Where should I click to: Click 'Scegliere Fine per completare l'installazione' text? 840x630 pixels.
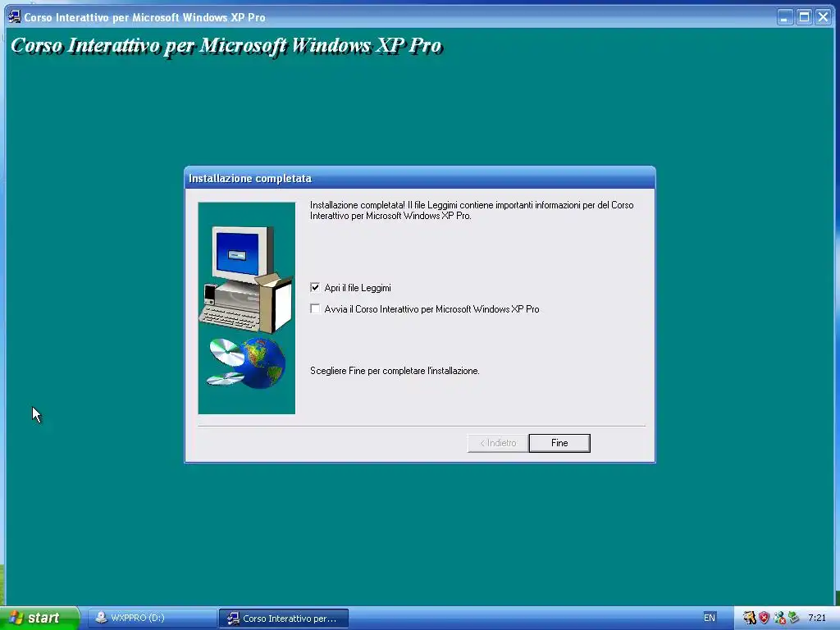[x=395, y=371]
